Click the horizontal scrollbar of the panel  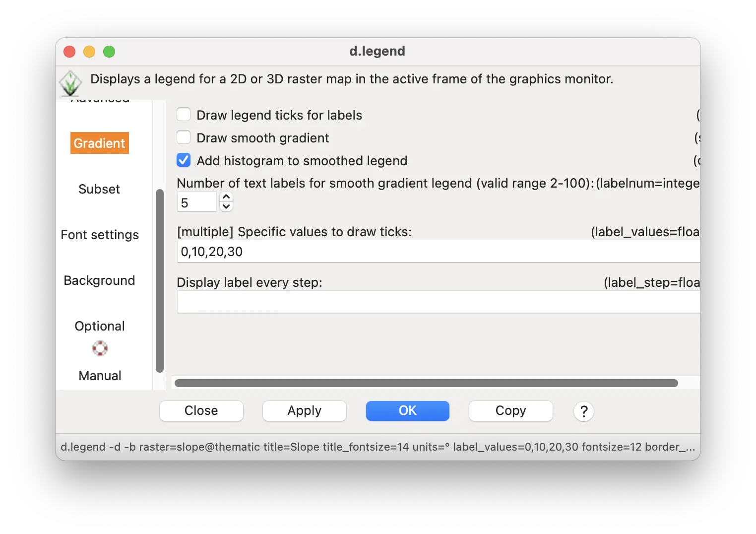[426, 383]
